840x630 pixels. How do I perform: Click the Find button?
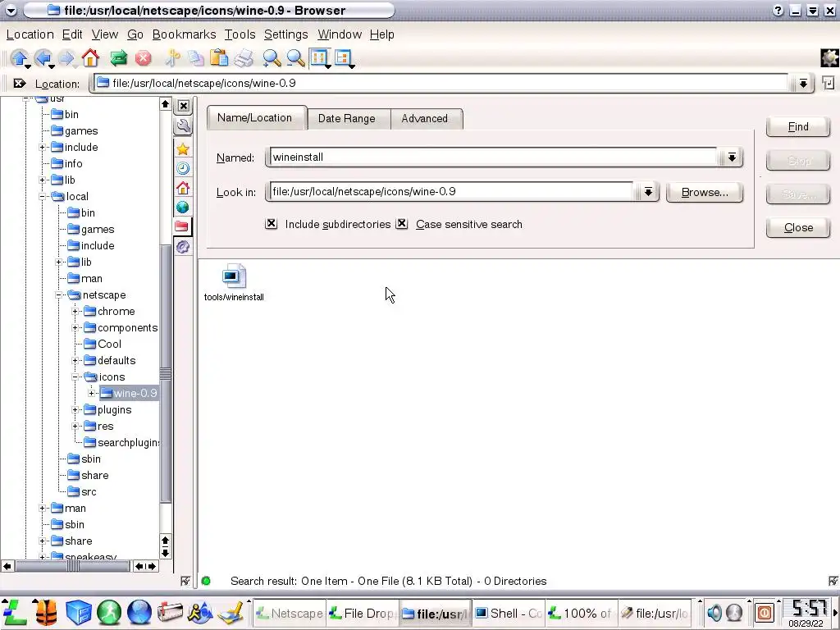click(797, 127)
